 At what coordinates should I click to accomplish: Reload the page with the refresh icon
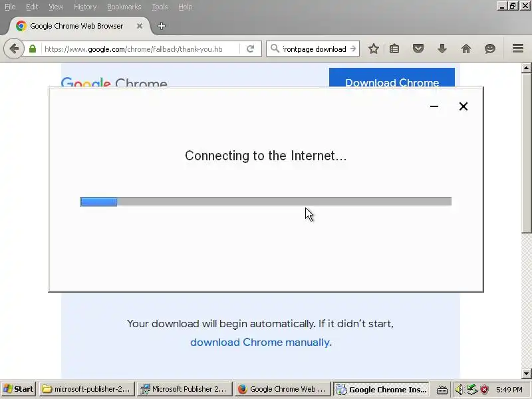(x=251, y=49)
